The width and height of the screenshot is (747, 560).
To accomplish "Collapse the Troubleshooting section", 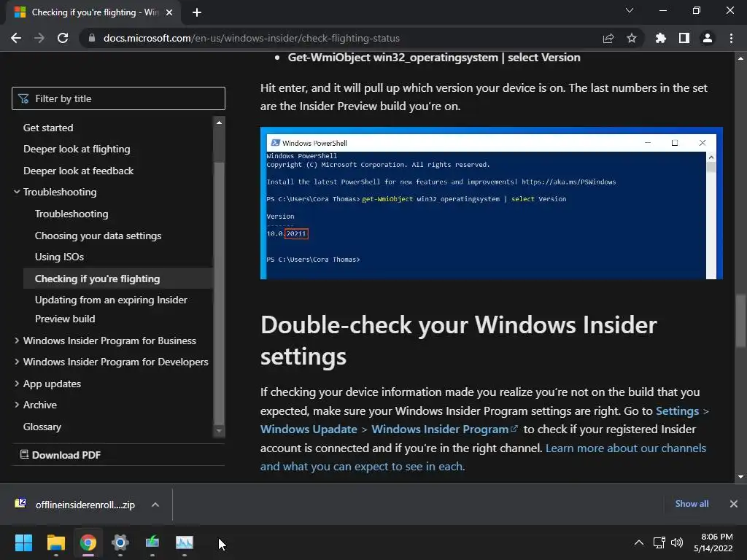I will pos(60,192).
